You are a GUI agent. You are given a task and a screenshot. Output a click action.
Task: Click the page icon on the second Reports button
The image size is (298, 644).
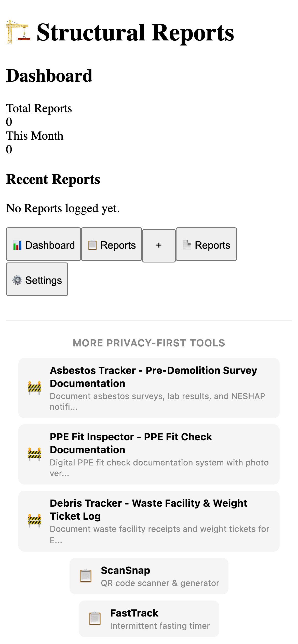point(187,245)
